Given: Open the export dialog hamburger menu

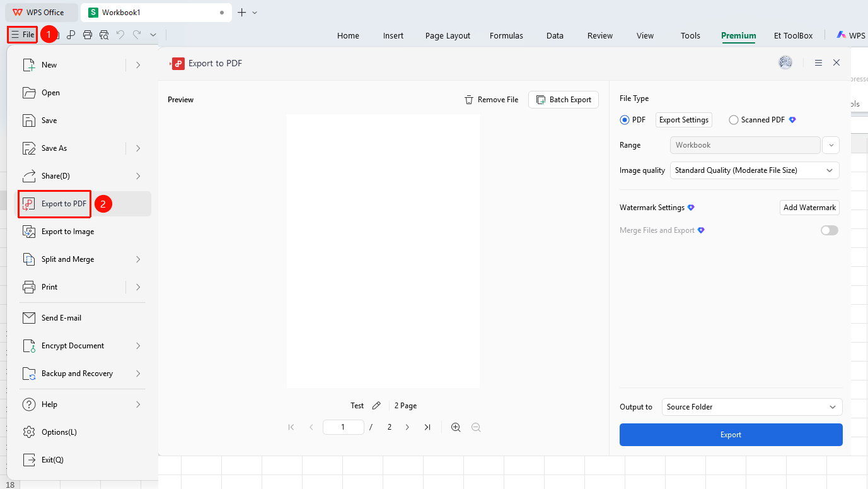Looking at the screenshot, I should click(x=818, y=62).
